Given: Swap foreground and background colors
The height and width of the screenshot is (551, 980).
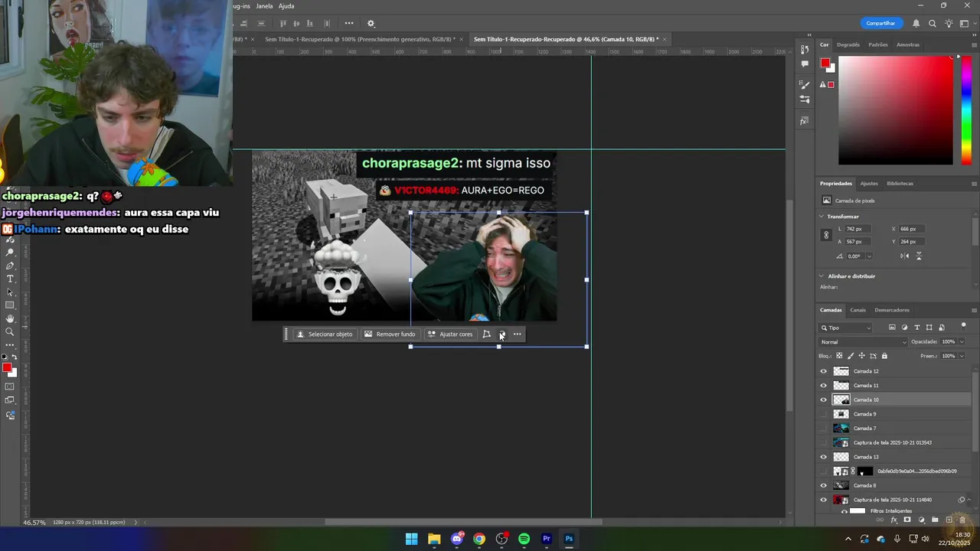Looking at the screenshot, I should [14, 357].
